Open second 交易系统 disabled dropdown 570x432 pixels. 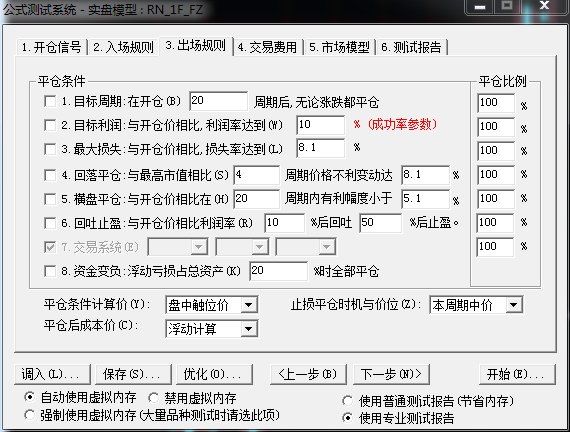pos(242,247)
